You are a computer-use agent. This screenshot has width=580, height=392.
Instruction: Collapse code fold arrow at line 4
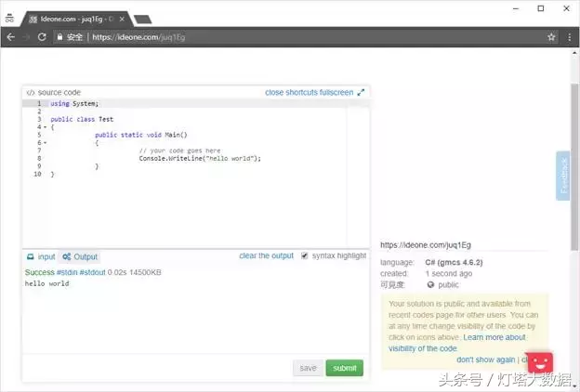click(x=45, y=127)
